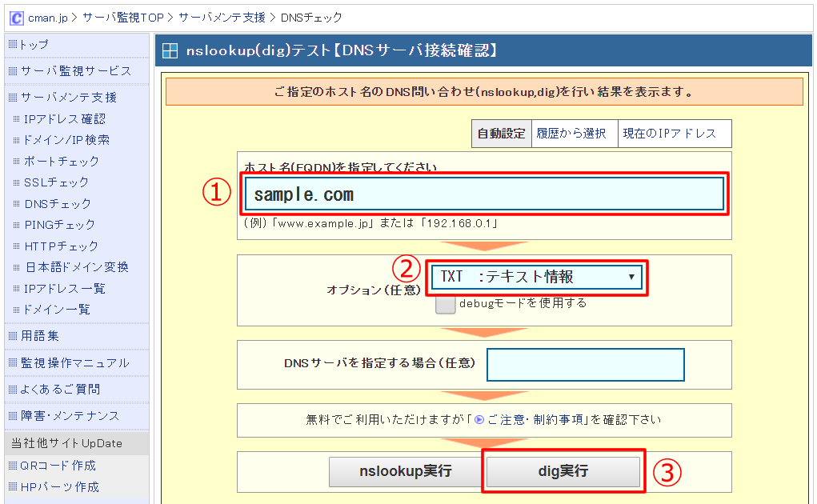Image resolution: width=817 pixels, height=504 pixels.
Task: Click the DNSサーバ指定 input field
Action: tap(585, 365)
